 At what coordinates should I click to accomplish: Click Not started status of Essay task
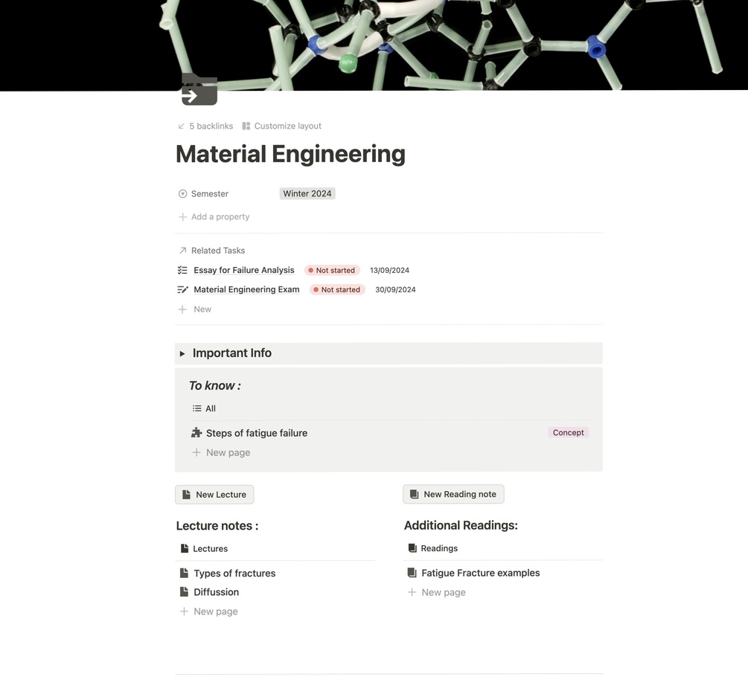pyautogui.click(x=332, y=271)
